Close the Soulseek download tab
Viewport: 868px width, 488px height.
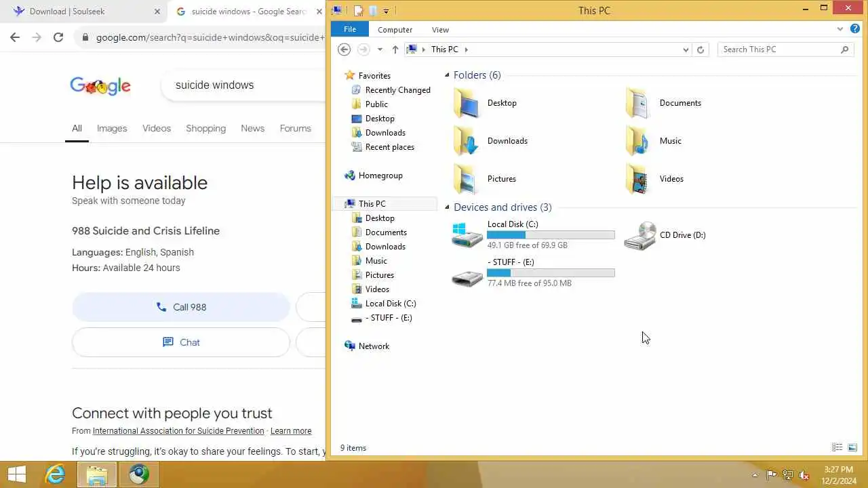[157, 12]
